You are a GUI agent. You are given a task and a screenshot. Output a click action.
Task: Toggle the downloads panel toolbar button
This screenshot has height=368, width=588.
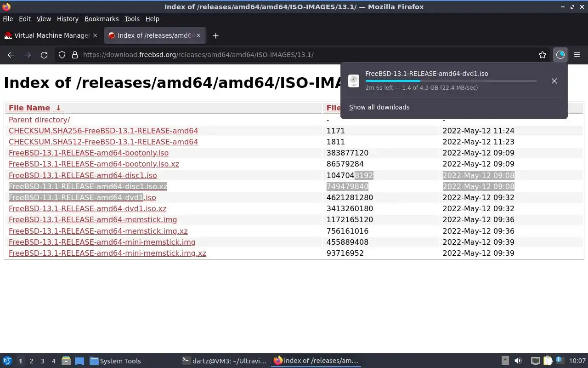(x=560, y=55)
